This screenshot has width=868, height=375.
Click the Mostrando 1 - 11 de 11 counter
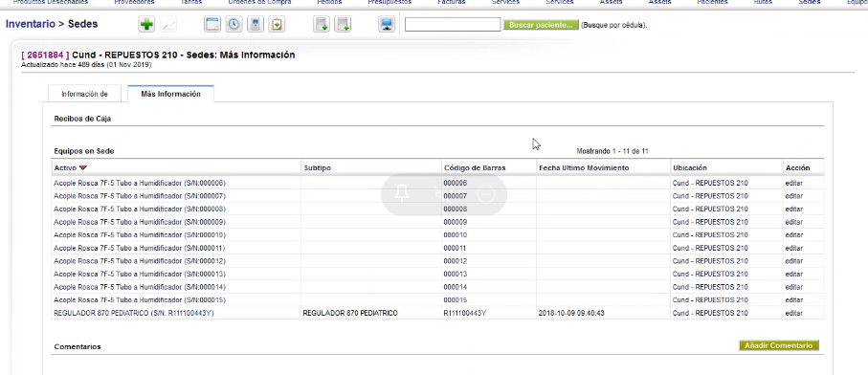pyautogui.click(x=612, y=151)
